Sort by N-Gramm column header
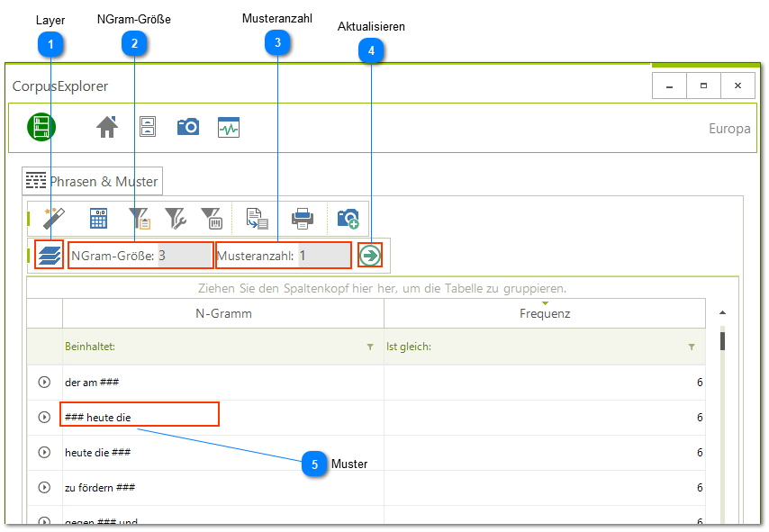This screenshot has width=769, height=532. [x=223, y=313]
